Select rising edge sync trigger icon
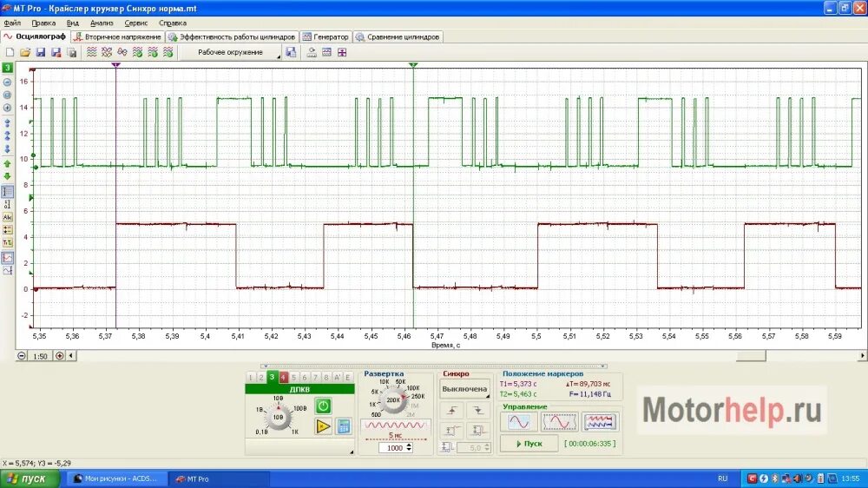This screenshot has height=488, width=868. point(451,411)
